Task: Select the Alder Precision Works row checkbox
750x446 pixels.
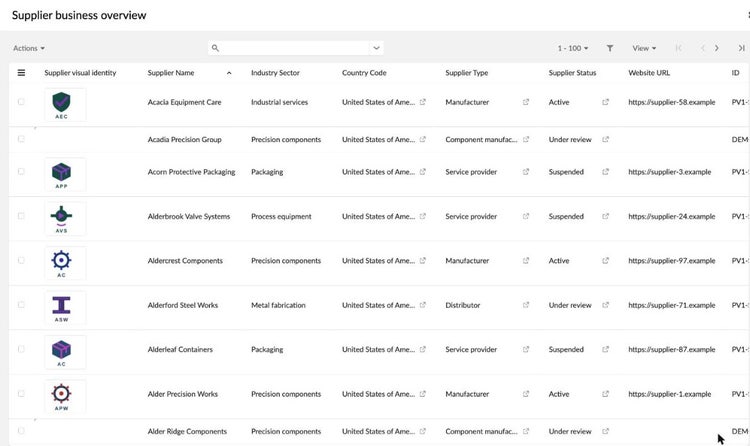Action: (21, 393)
